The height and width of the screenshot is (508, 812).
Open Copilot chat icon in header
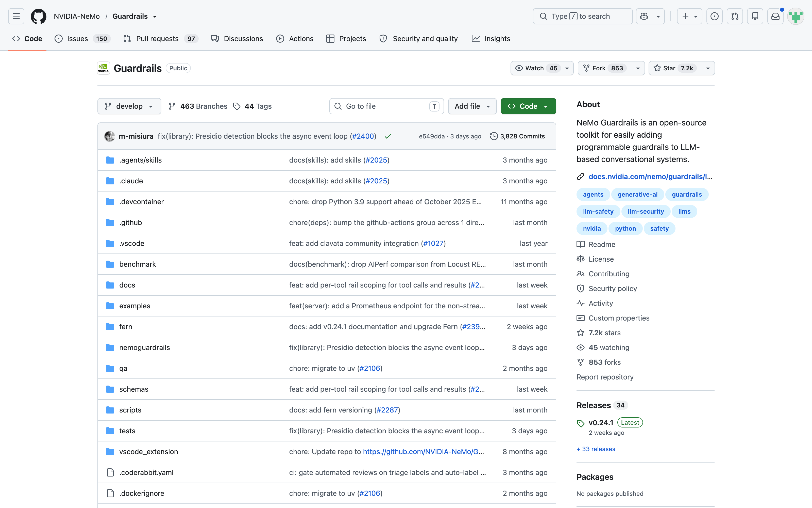644,16
